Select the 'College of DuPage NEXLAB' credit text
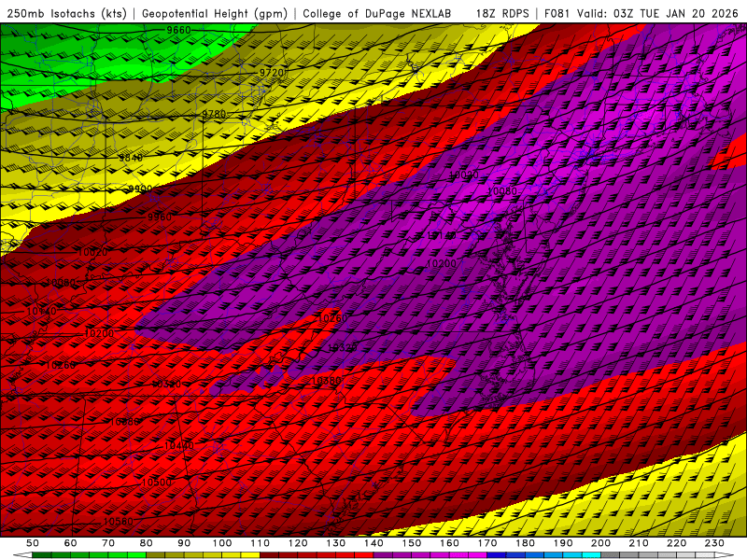 point(377,13)
